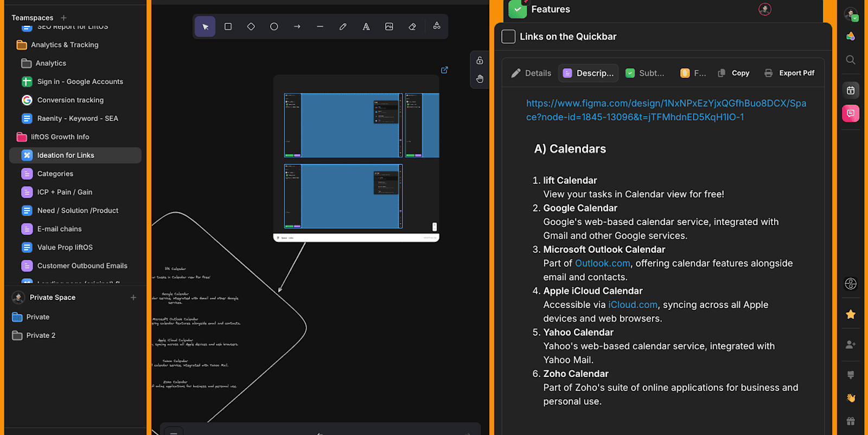
Task: Select the rectangle shape tool
Action: 228,27
